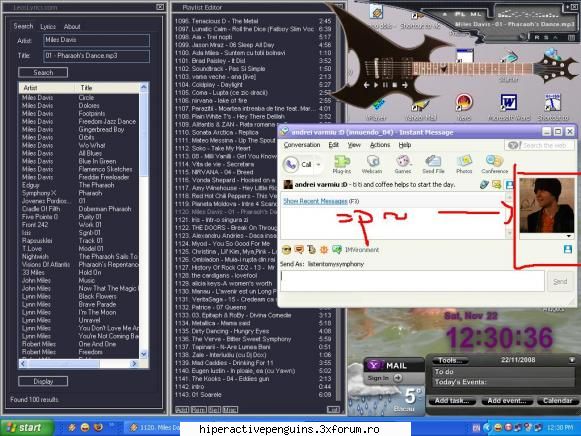Open the Nero desktop shortcut
This screenshot has height=436, width=581.
(464, 107)
